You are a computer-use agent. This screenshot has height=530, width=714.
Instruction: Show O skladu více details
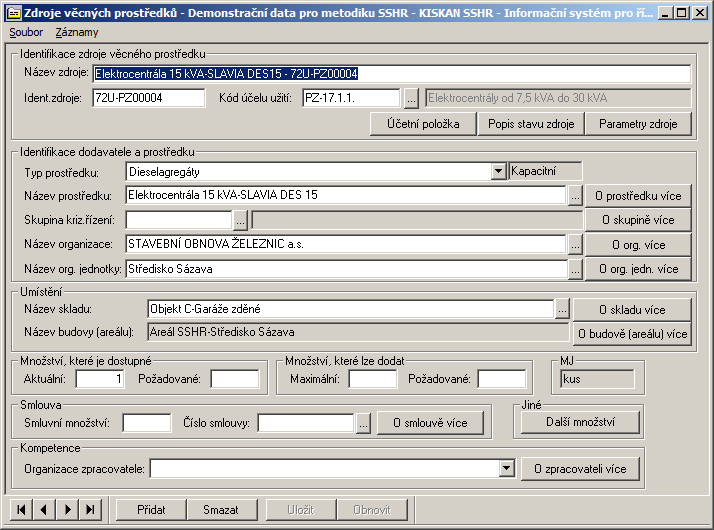pyautogui.click(x=632, y=310)
